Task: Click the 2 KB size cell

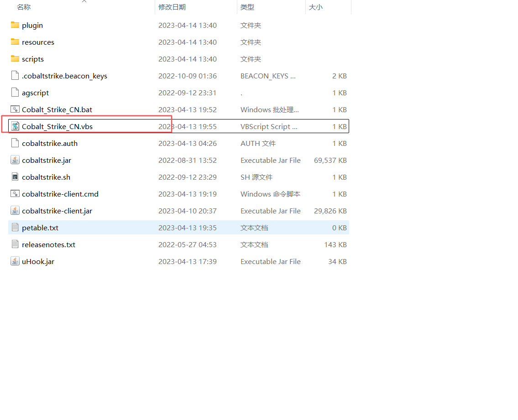Action: pos(339,76)
